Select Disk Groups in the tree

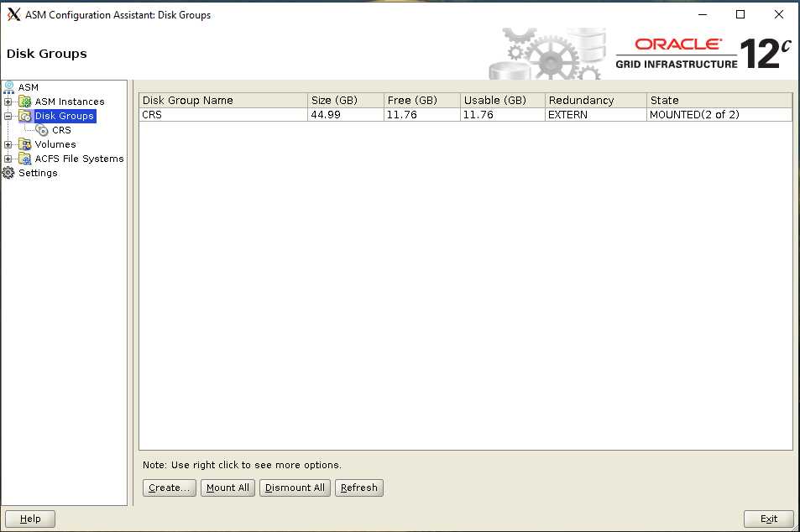click(65, 116)
